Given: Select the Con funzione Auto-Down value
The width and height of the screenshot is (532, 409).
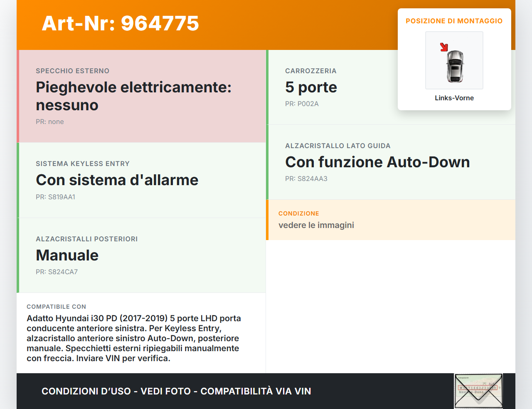Looking at the screenshot, I should [x=377, y=162].
